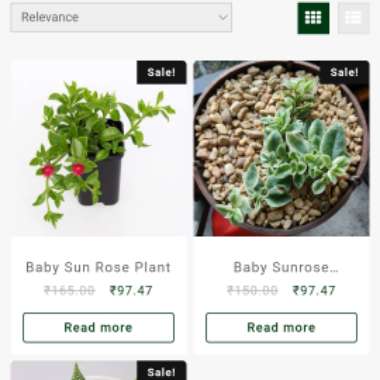Image resolution: width=380 pixels, height=380 pixels.
Task: Click Sale! badge on succulent pot image
Action: 344,72
